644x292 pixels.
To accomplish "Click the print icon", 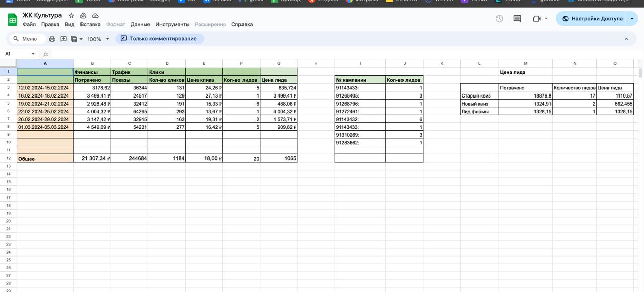I will [52, 39].
